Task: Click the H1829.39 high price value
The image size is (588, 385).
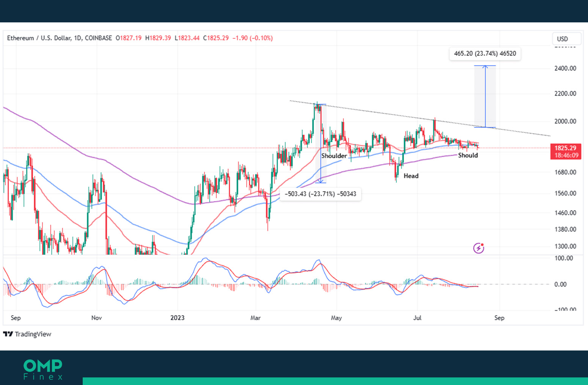Action: (x=158, y=38)
